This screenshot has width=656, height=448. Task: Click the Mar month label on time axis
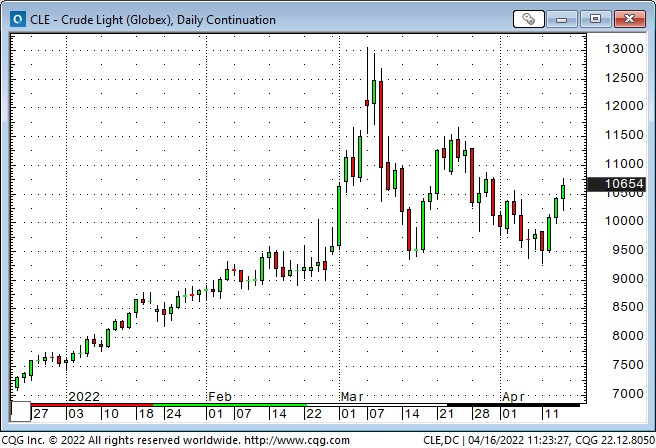coord(352,397)
